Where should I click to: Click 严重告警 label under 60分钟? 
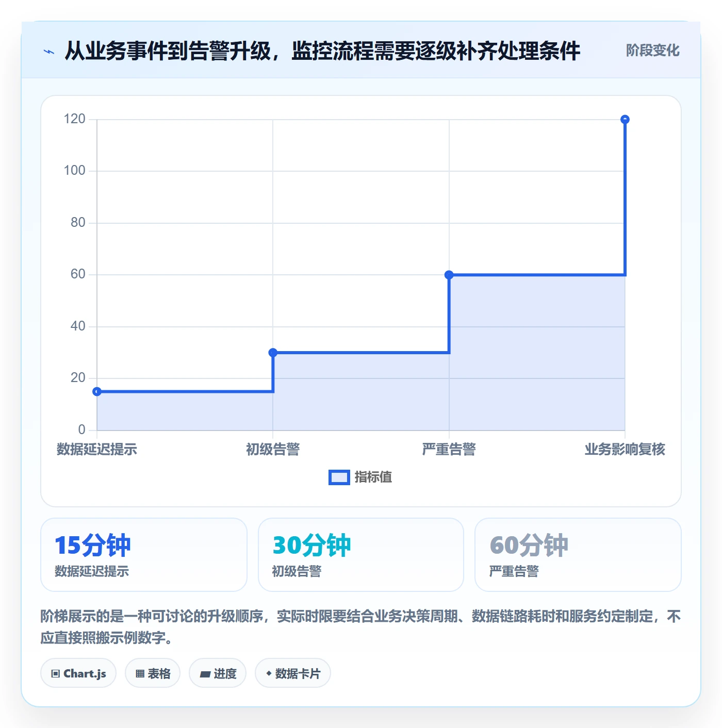[514, 571]
